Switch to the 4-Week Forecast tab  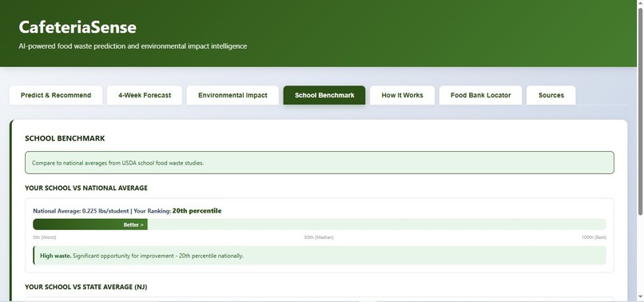click(145, 95)
